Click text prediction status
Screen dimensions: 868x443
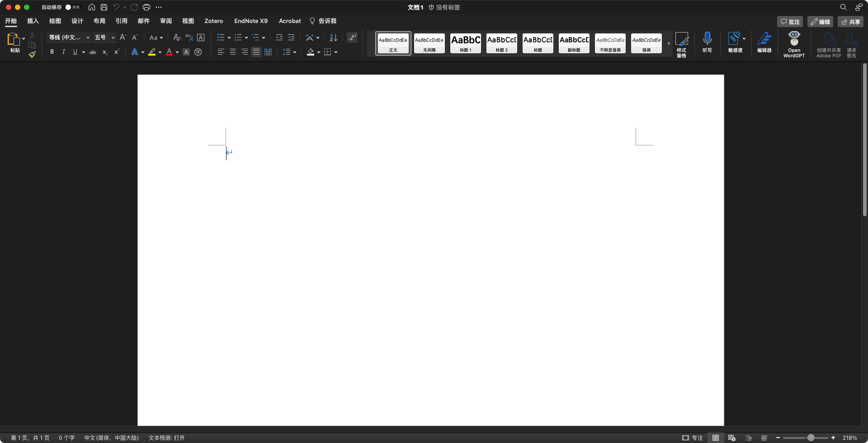(x=166, y=438)
